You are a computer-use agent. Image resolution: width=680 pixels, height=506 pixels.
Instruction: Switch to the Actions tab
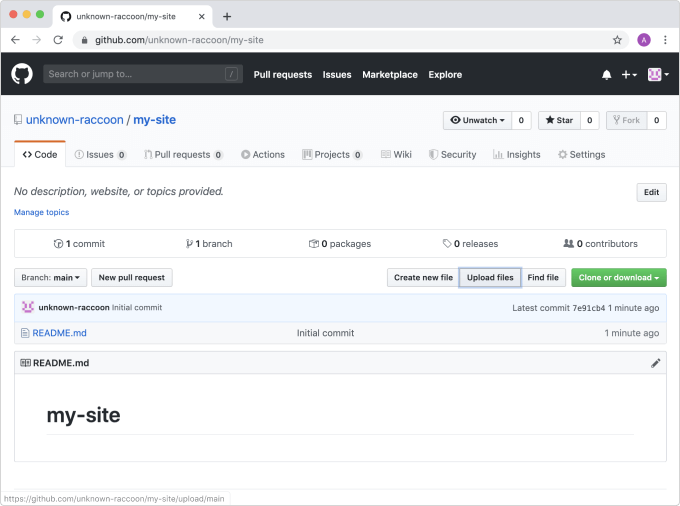[263, 154]
